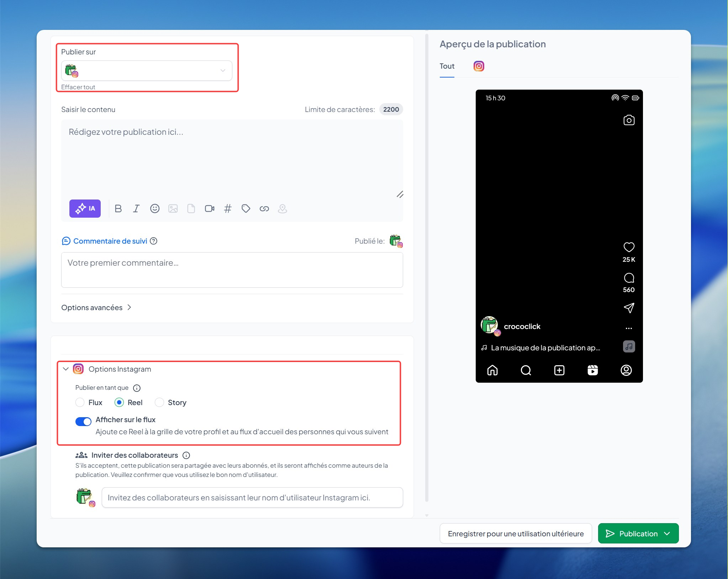The width and height of the screenshot is (728, 579).
Task: Click the tag label icon
Action: [246, 208]
